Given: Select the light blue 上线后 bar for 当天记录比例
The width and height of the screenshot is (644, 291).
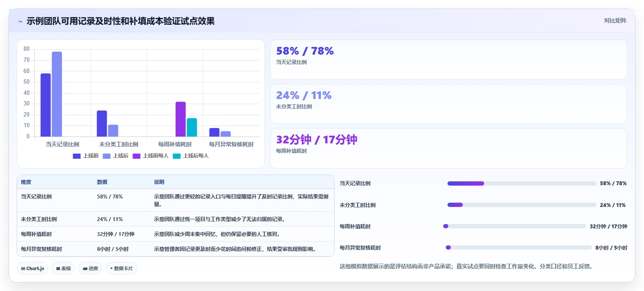Looking at the screenshot, I should 57,94.
